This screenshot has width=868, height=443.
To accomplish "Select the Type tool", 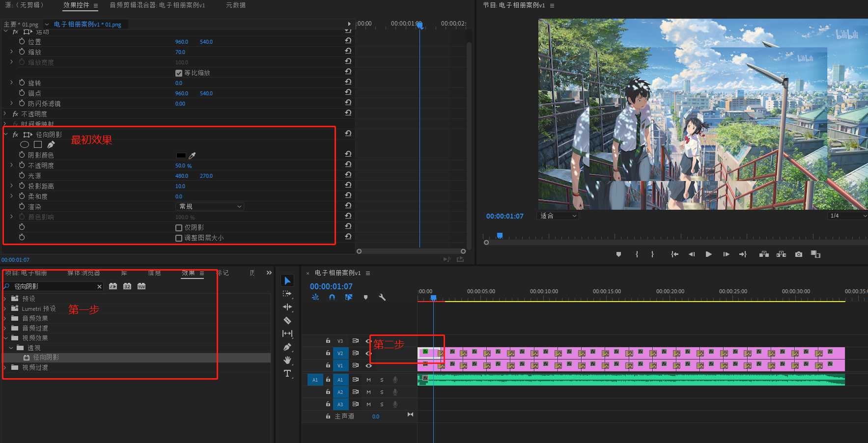I will (x=287, y=374).
